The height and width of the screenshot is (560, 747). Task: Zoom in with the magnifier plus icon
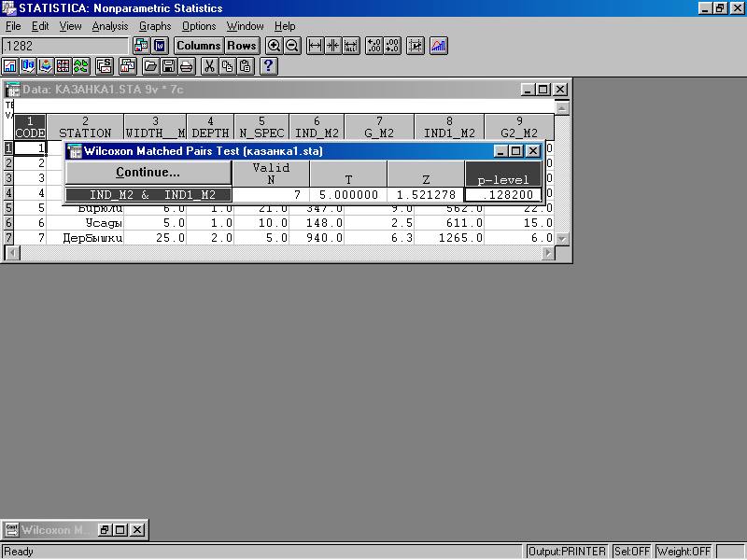point(274,46)
